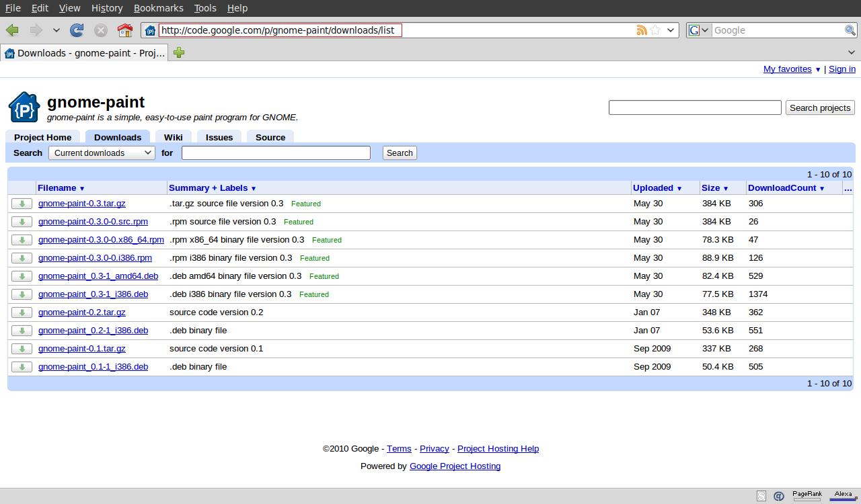Open the File menu
The height and width of the screenshot is (504, 861).
pos(13,8)
